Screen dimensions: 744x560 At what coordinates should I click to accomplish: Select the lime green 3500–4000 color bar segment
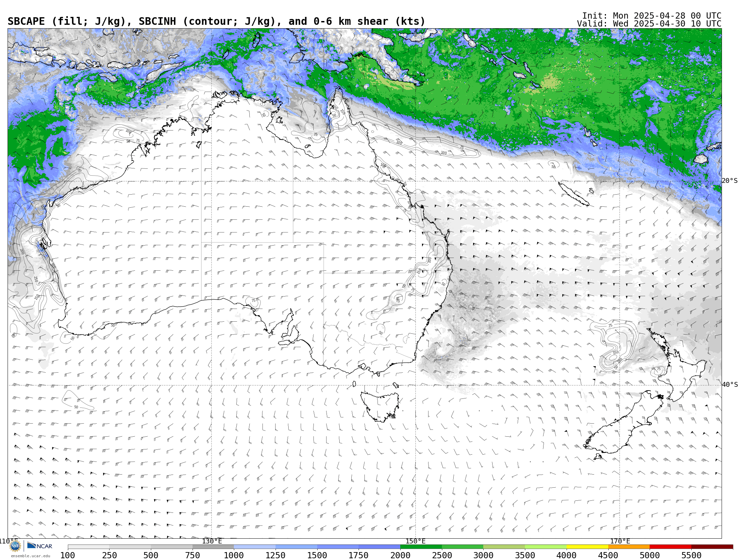[546, 547]
